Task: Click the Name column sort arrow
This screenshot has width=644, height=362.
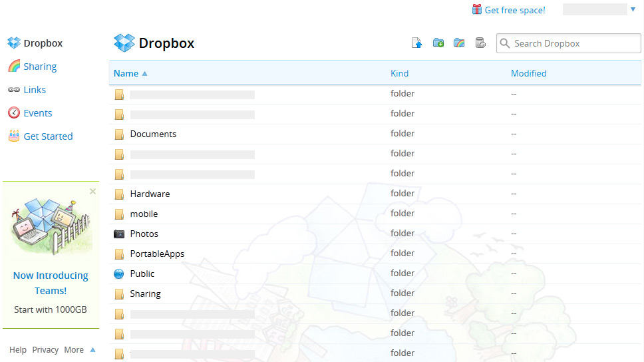Action: (144, 74)
